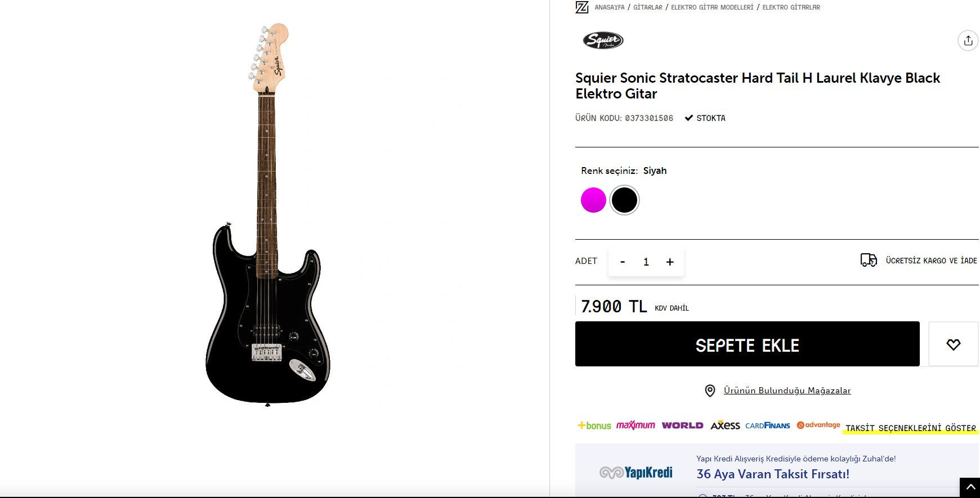Click the SEPETE EKLE button
Viewport: 980px width, 498px height.
point(747,344)
